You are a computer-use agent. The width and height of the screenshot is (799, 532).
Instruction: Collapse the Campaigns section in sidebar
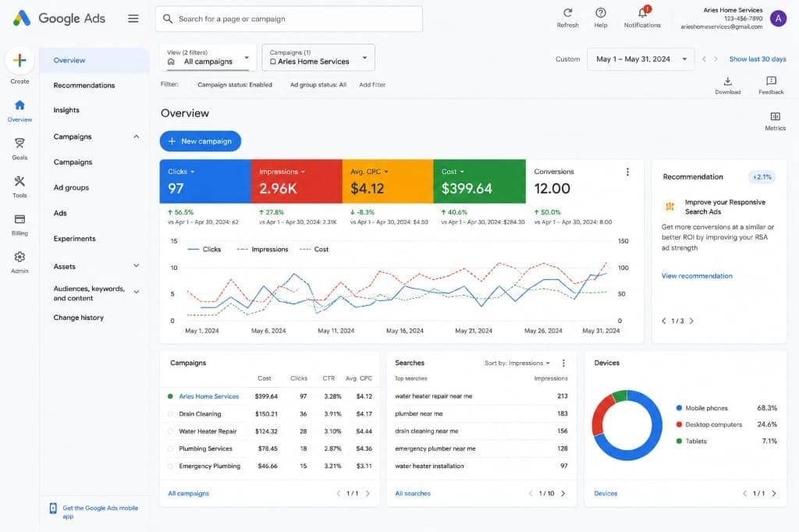click(136, 137)
